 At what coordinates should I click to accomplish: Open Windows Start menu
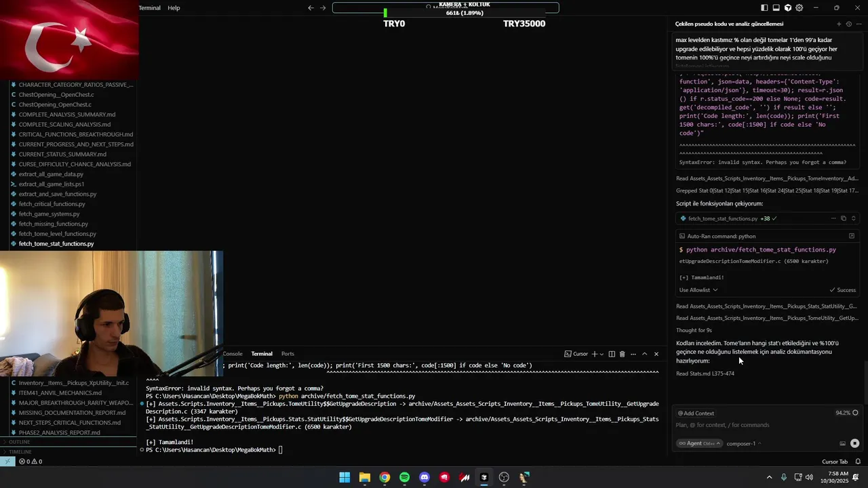(x=344, y=477)
